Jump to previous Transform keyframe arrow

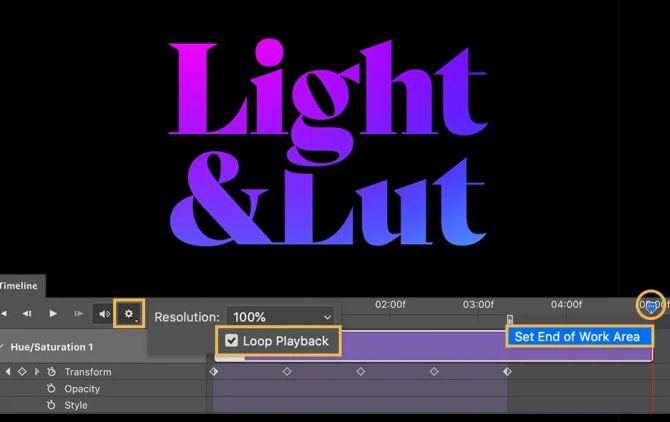[x=8, y=372]
